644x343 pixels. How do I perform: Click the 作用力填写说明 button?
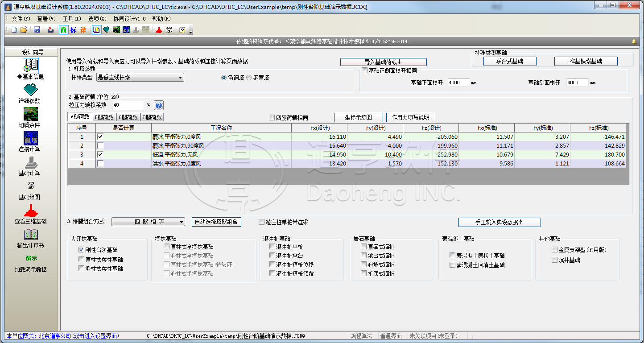pyautogui.click(x=411, y=117)
